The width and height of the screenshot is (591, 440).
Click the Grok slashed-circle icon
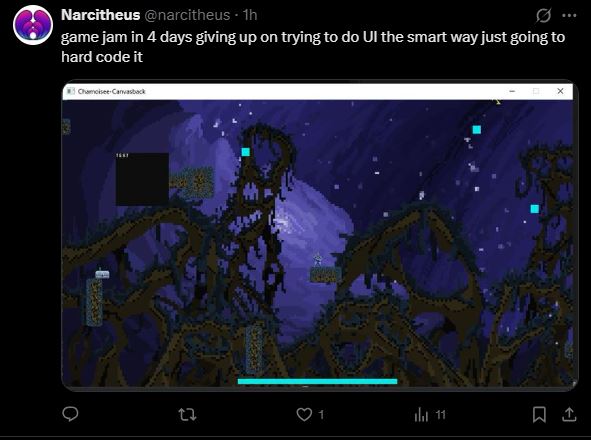(x=543, y=15)
